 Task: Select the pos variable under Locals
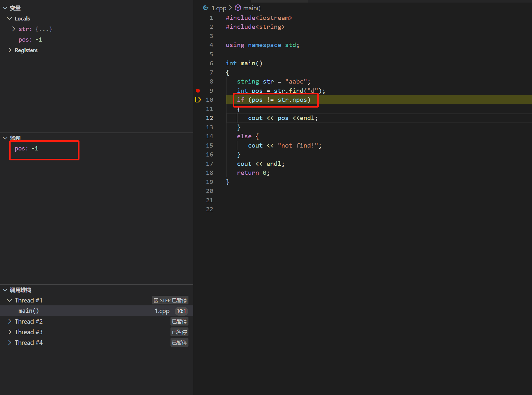click(x=30, y=39)
